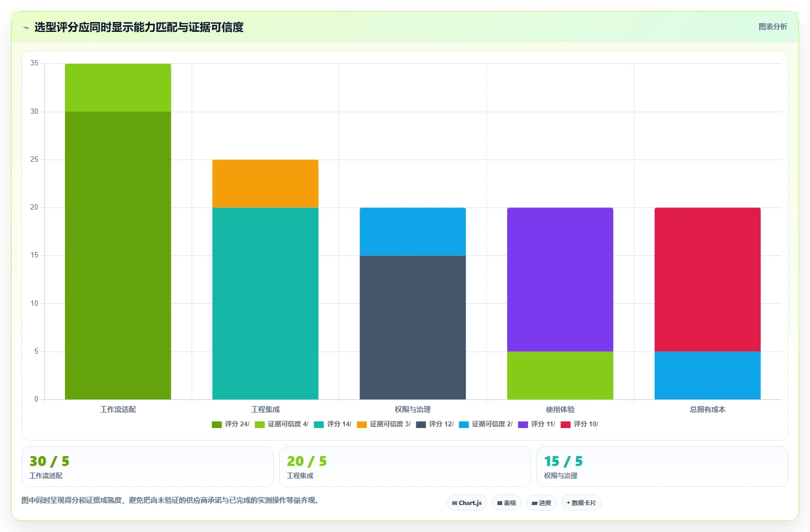Click the blue icon before the title
The height and width of the screenshot is (532, 810).
point(26,28)
